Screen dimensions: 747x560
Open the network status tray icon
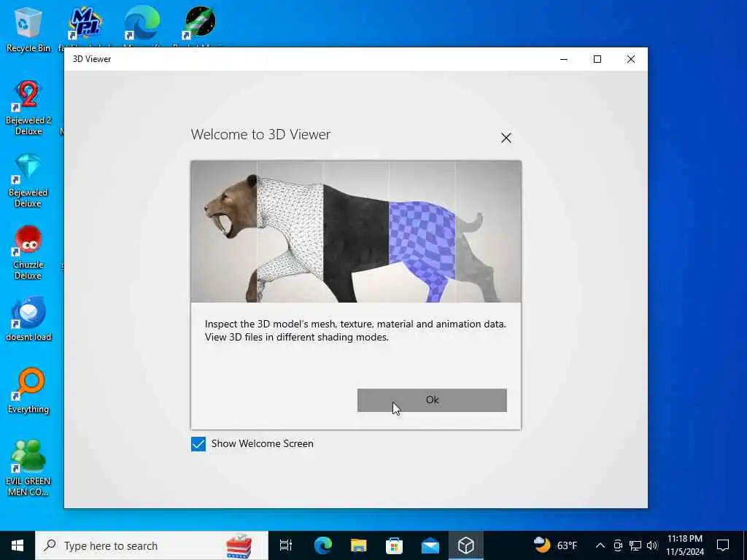[635, 545]
